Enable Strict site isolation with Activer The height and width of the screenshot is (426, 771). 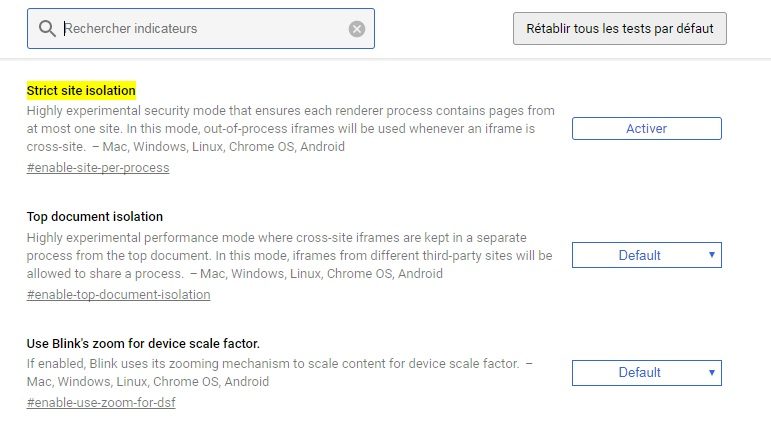[x=646, y=128]
